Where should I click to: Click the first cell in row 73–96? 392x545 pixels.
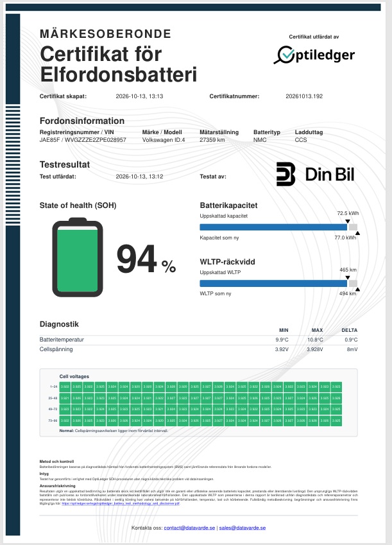click(65, 420)
